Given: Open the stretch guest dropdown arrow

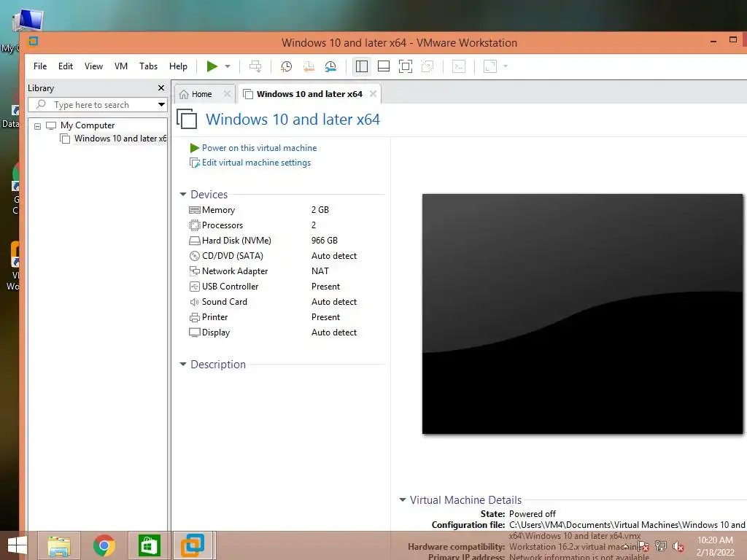Looking at the screenshot, I should pos(506,66).
